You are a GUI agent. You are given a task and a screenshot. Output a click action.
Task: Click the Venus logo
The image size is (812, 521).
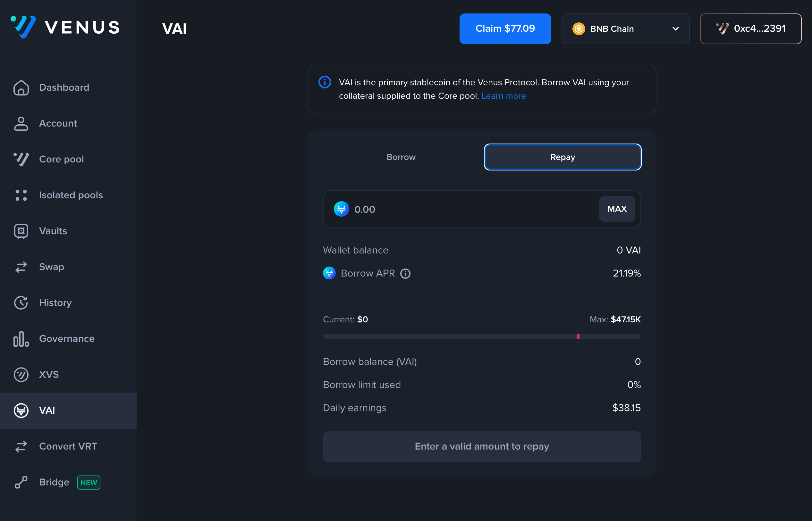[65, 27]
